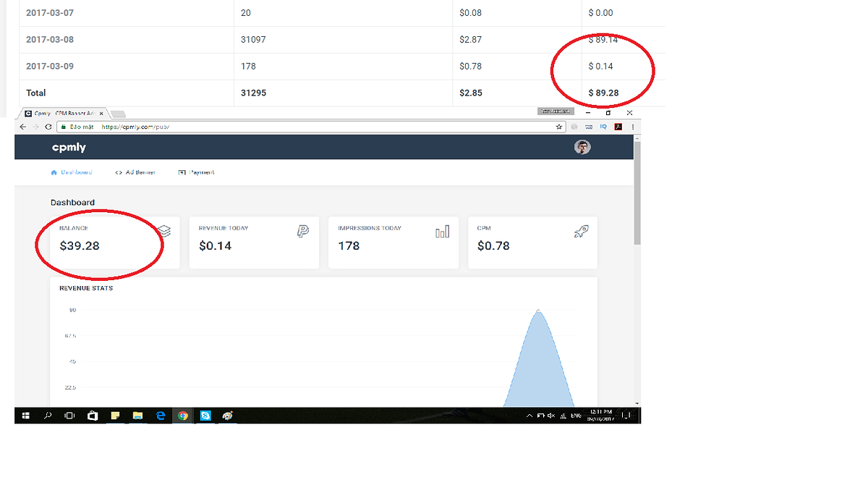Viewport: 868px width, 488px height.
Task: Close the Cpmly browser tab
Action: pyautogui.click(x=103, y=114)
